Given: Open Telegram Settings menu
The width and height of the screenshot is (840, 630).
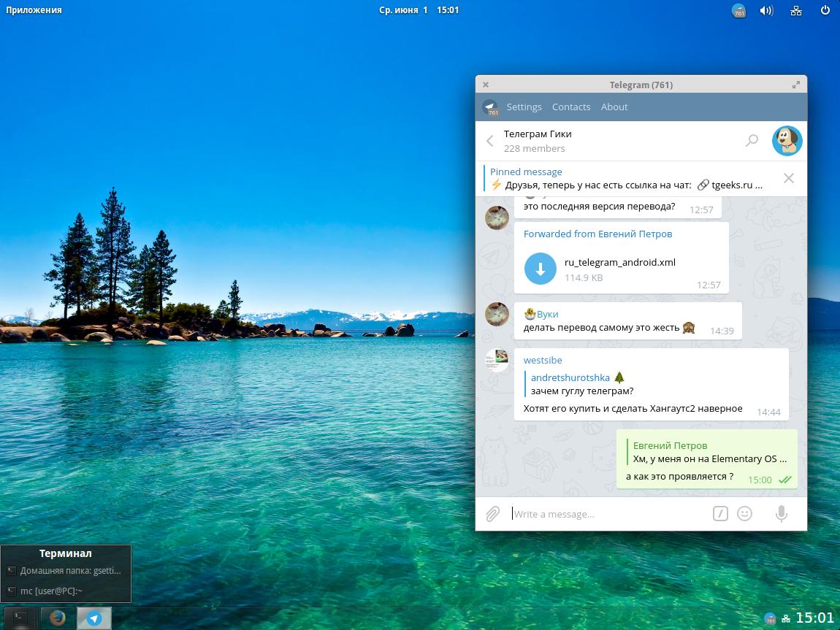Looking at the screenshot, I should click(x=524, y=107).
